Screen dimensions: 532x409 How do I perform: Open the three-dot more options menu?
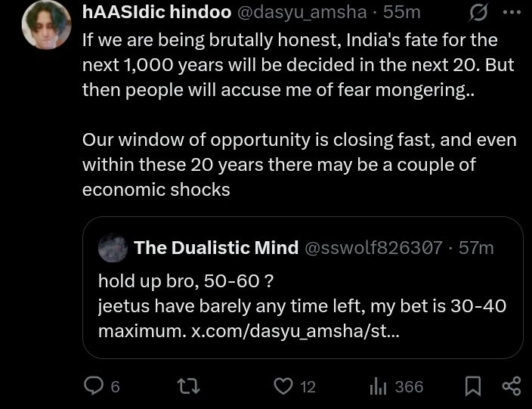click(x=512, y=12)
